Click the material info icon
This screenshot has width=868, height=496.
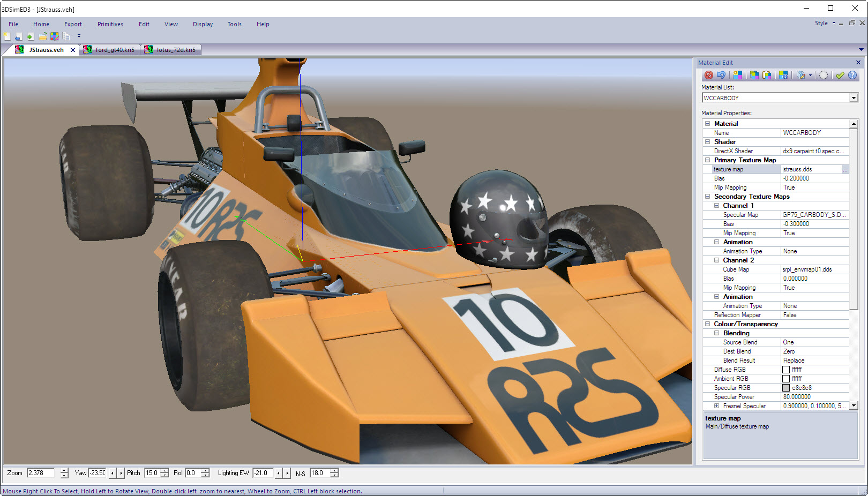[783, 76]
